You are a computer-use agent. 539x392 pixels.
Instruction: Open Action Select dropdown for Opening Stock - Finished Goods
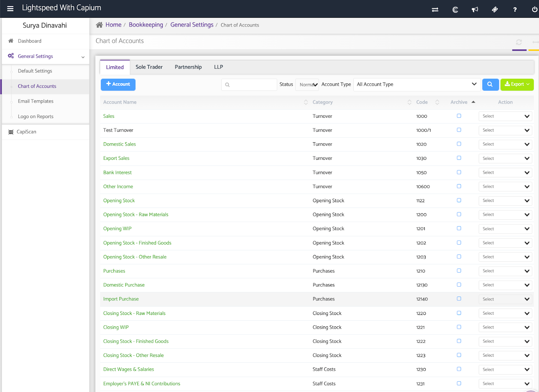coord(505,243)
